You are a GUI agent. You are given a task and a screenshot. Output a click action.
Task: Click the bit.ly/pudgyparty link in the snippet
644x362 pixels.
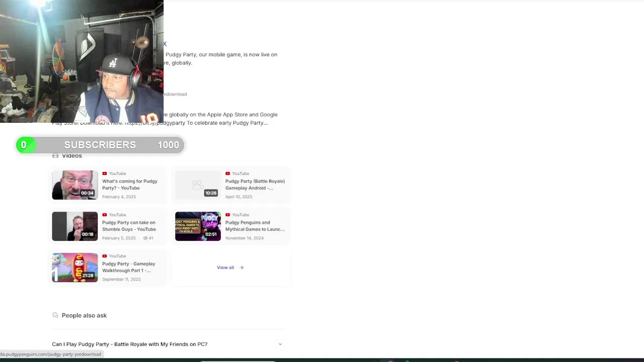(155, 123)
